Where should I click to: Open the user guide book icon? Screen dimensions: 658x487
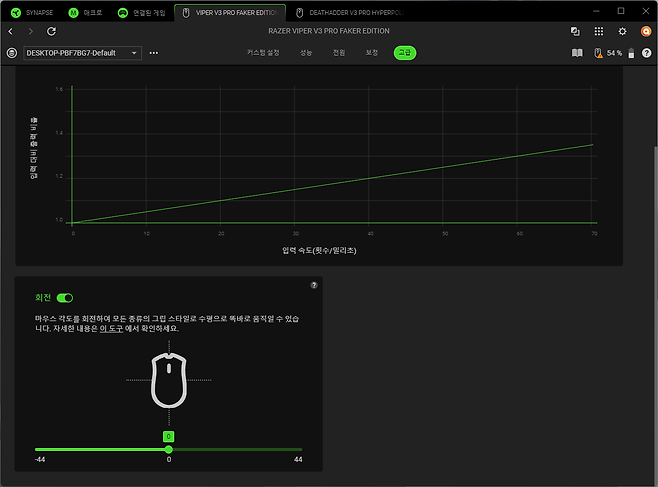point(577,52)
